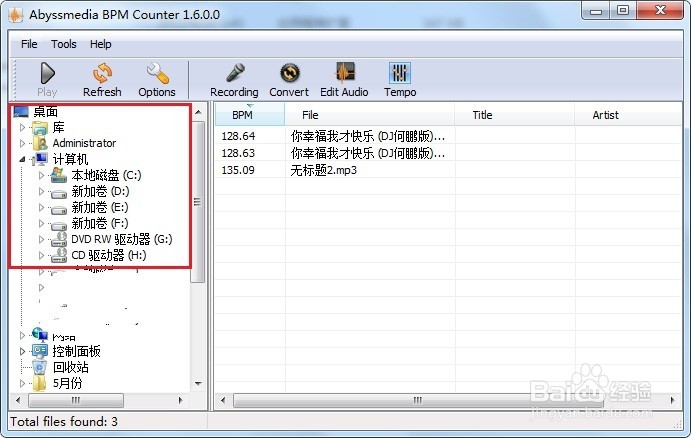
Task: Select the CD 驱动器 (H:) icon
Action: tap(59, 255)
